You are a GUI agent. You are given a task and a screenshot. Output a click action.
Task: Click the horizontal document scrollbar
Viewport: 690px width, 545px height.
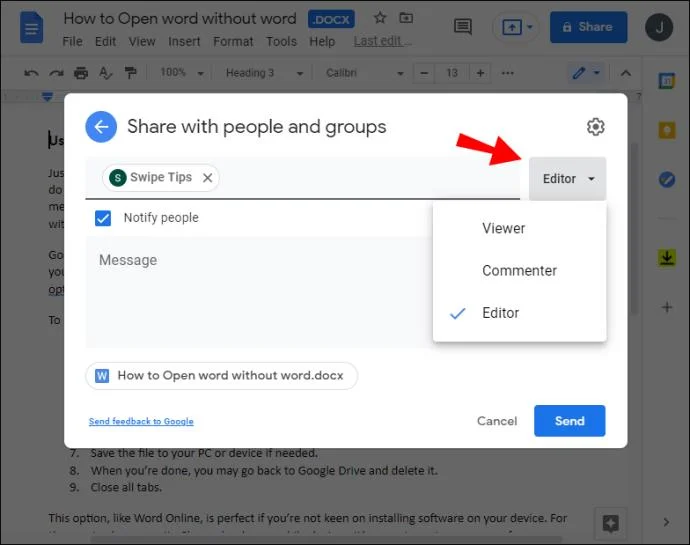(326, 539)
